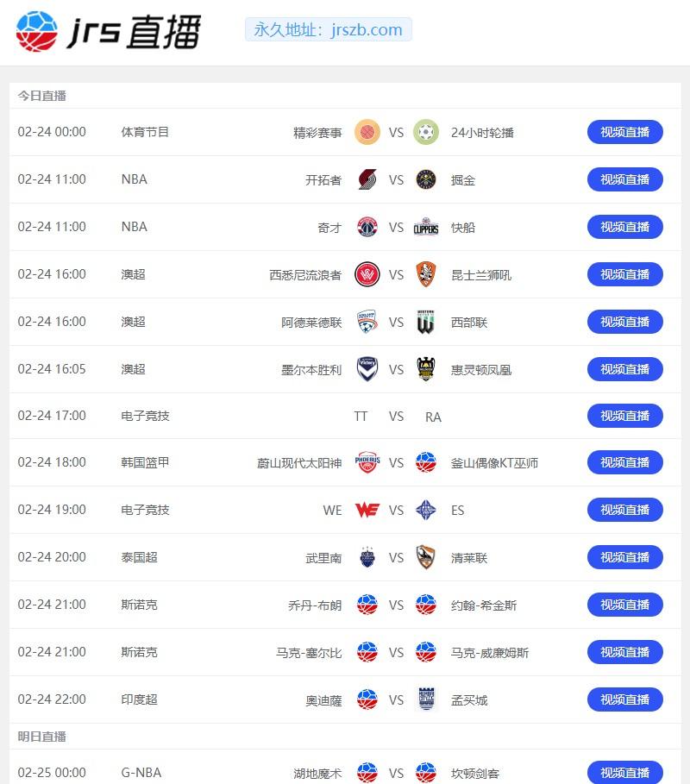Screen dimensions: 690x784
Task: Click the Brisbane Roar (昆士兰狮吼) team logo
Action: point(425,275)
